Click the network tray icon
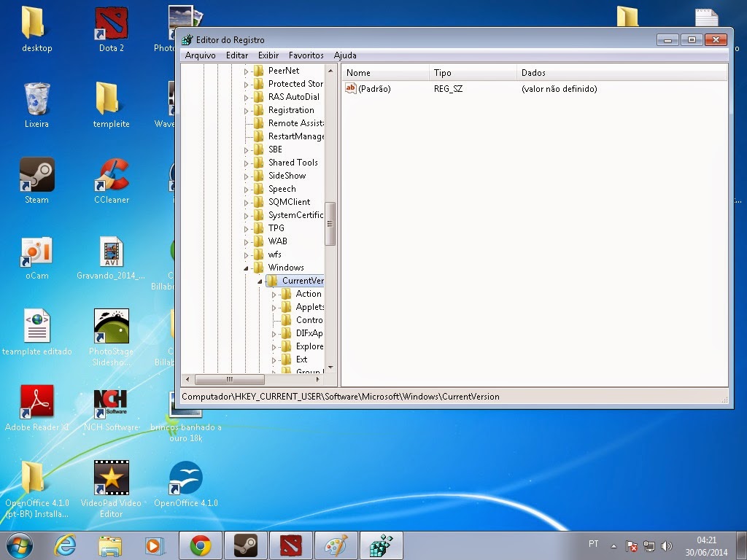Viewport: 747px width, 560px height. [649, 546]
